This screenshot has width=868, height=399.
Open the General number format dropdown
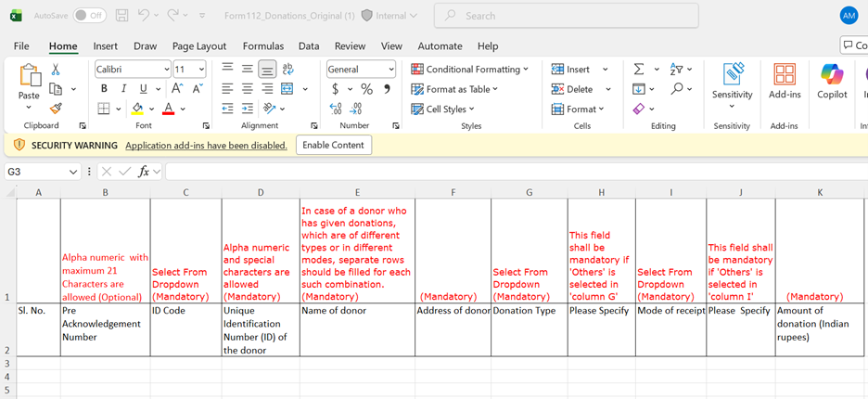(391, 70)
